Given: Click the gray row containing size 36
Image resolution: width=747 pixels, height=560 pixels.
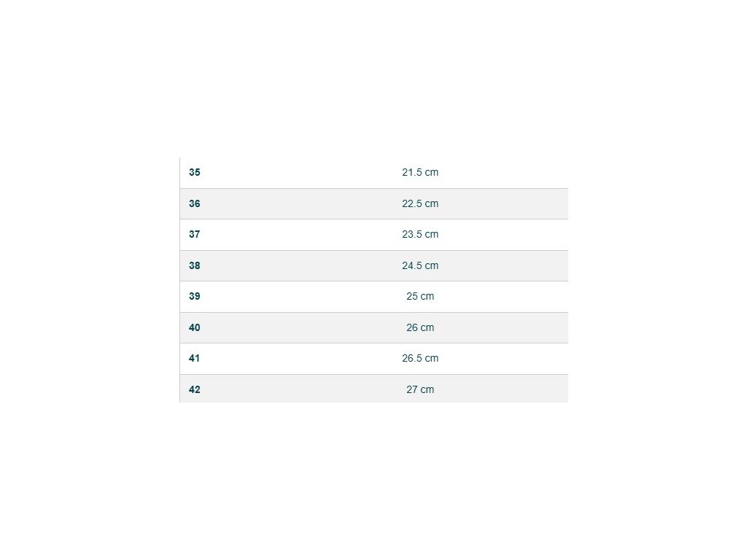Looking at the screenshot, I should tap(306, 204).
